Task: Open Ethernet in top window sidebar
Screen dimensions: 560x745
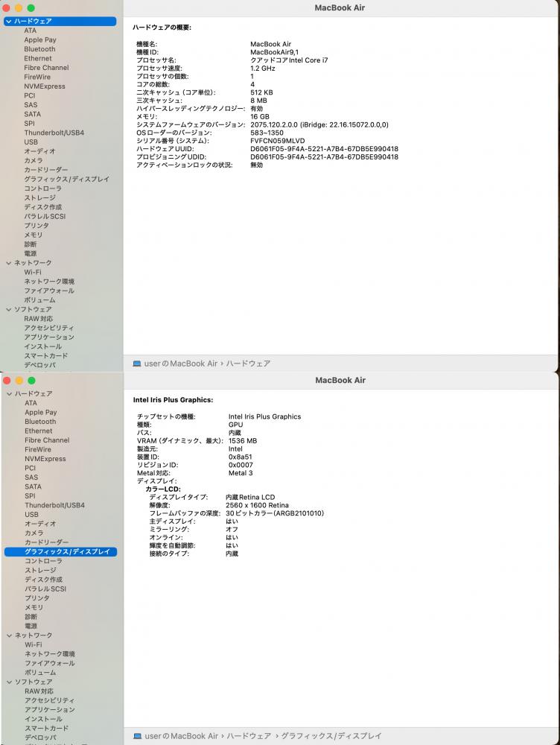Action: pyautogui.click(x=38, y=58)
